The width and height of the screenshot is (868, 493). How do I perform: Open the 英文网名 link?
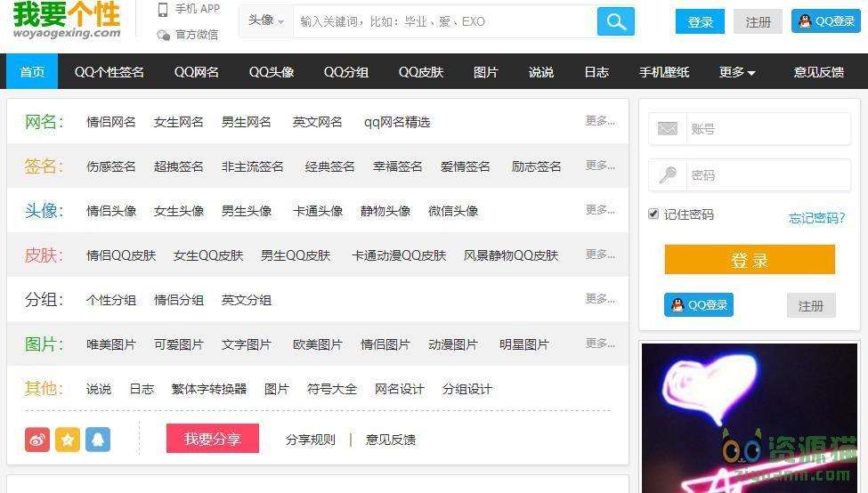[x=317, y=122]
